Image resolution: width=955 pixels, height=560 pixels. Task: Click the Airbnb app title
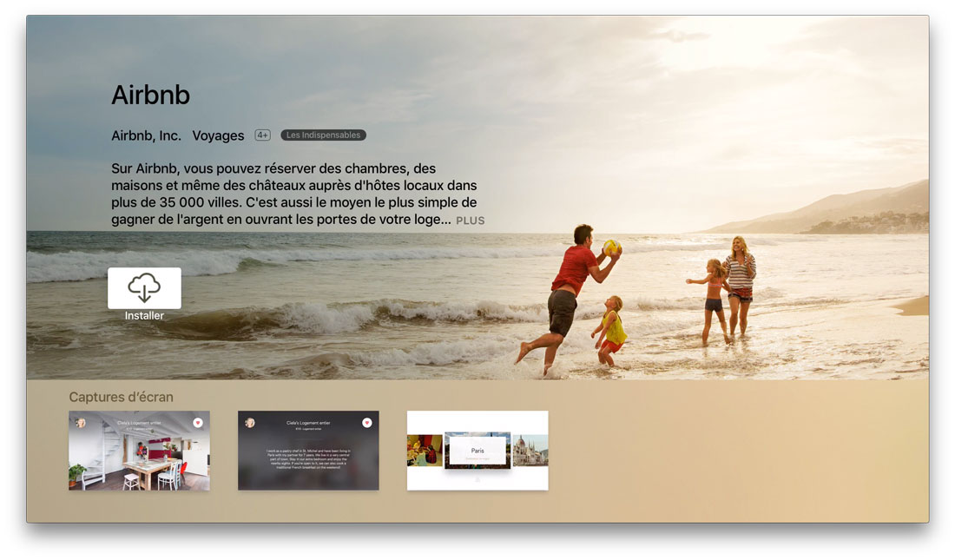tap(150, 95)
